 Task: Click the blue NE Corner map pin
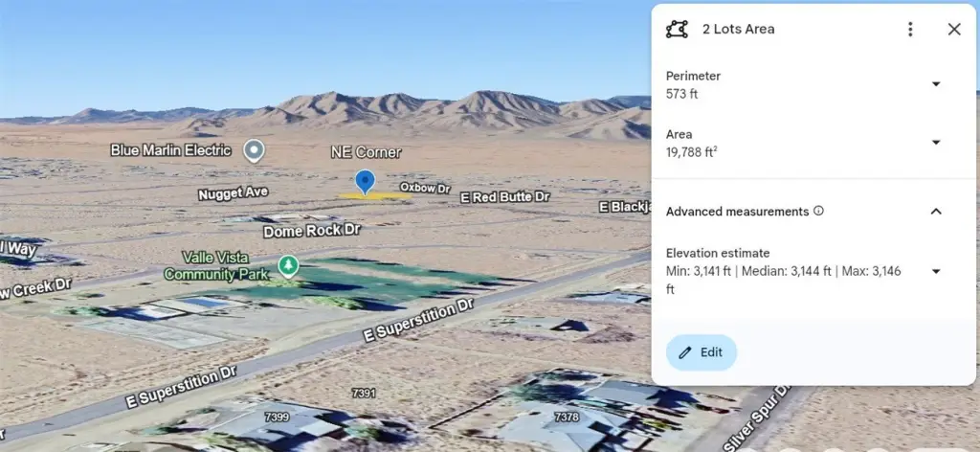[365, 182]
